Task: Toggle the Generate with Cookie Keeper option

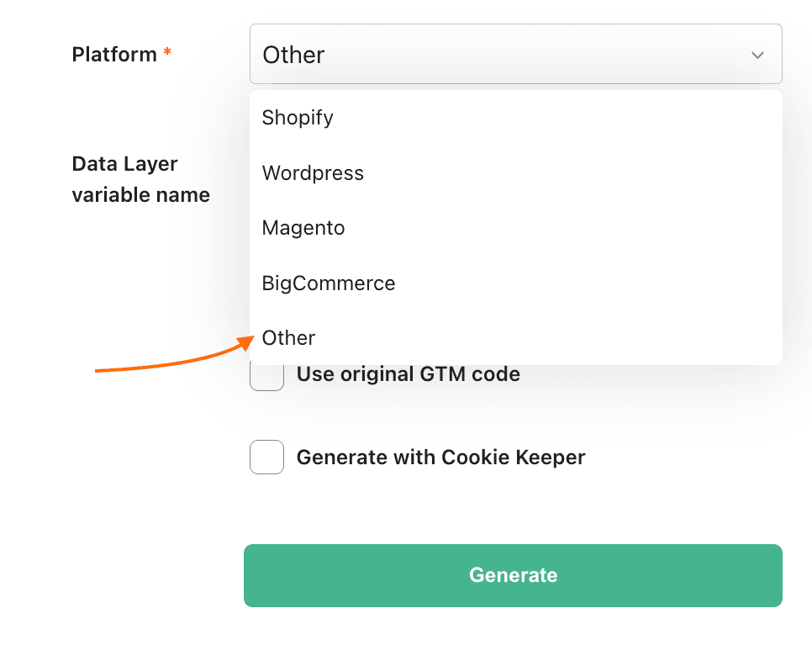Action: coord(266,457)
